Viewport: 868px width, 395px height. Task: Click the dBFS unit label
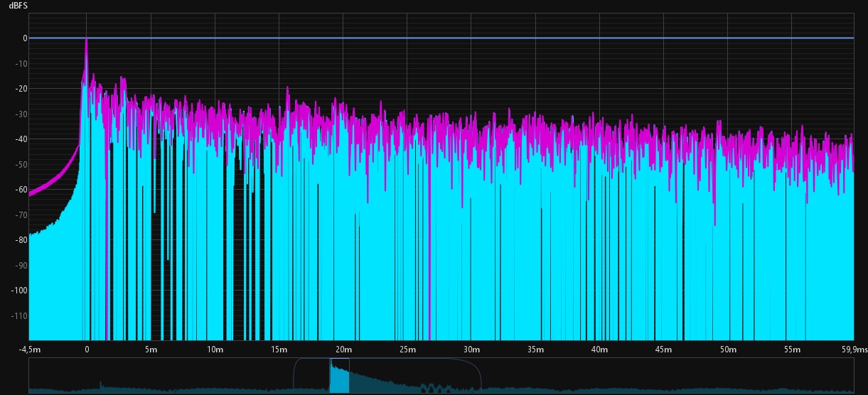coord(18,6)
